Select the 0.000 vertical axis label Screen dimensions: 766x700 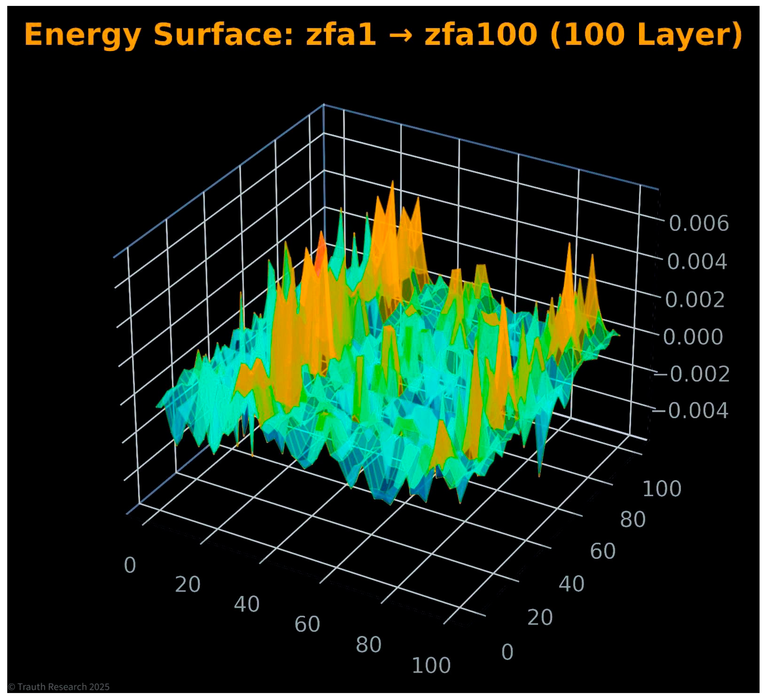693,337
